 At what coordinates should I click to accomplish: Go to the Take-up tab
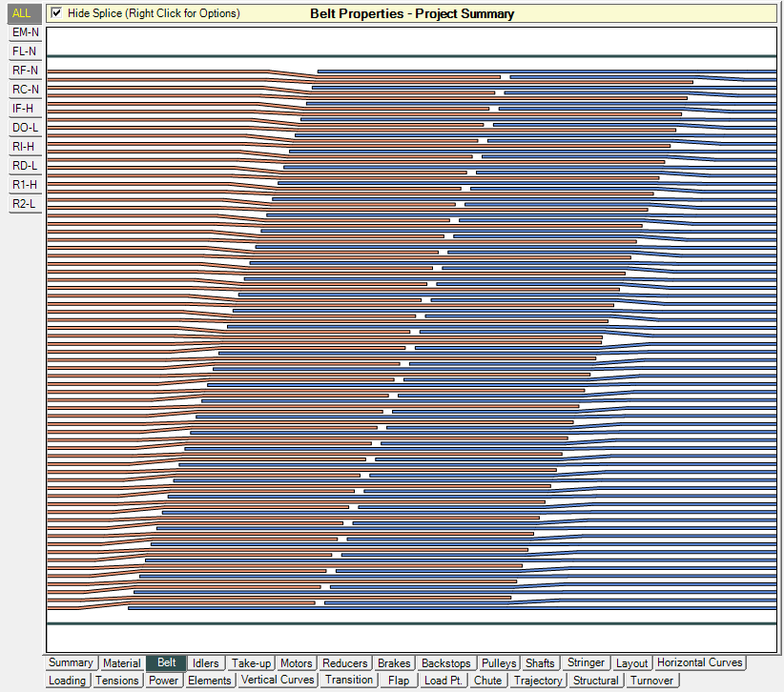coord(252,663)
